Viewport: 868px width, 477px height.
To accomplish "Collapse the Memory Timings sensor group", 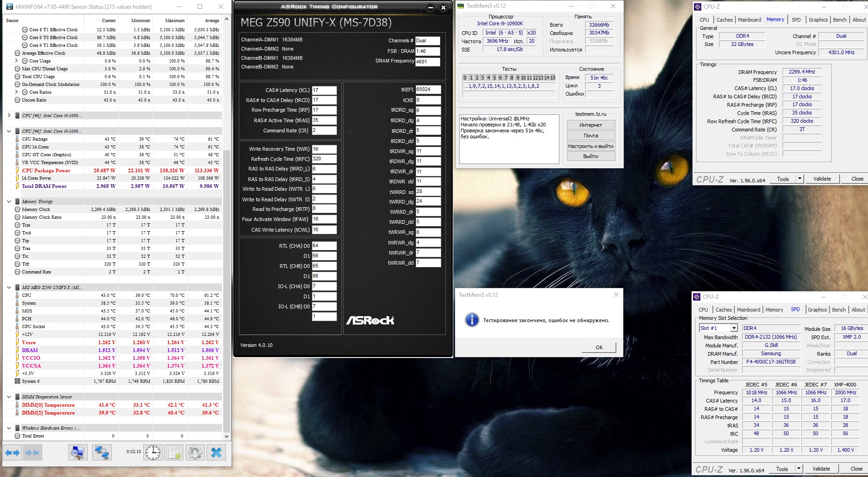I will click(x=9, y=201).
